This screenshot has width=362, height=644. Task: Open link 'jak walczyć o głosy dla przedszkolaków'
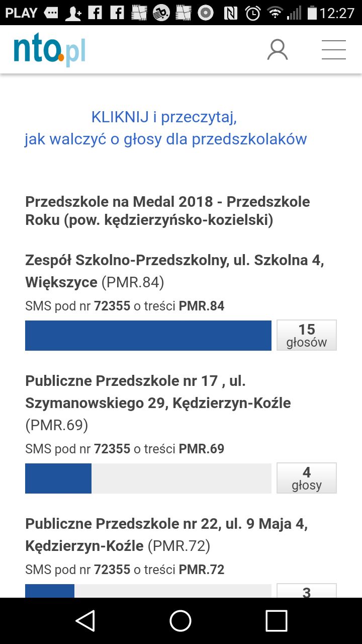pyautogui.click(x=165, y=139)
